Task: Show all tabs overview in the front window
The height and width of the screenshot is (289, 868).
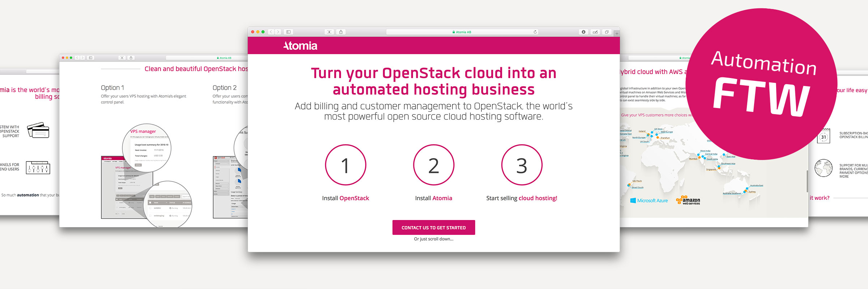Action: coord(607,32)
